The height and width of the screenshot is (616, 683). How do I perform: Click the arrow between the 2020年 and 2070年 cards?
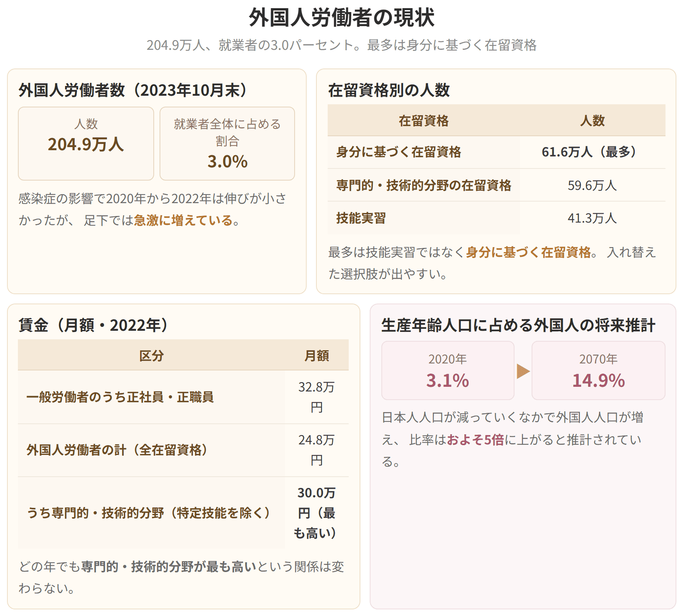523,371
